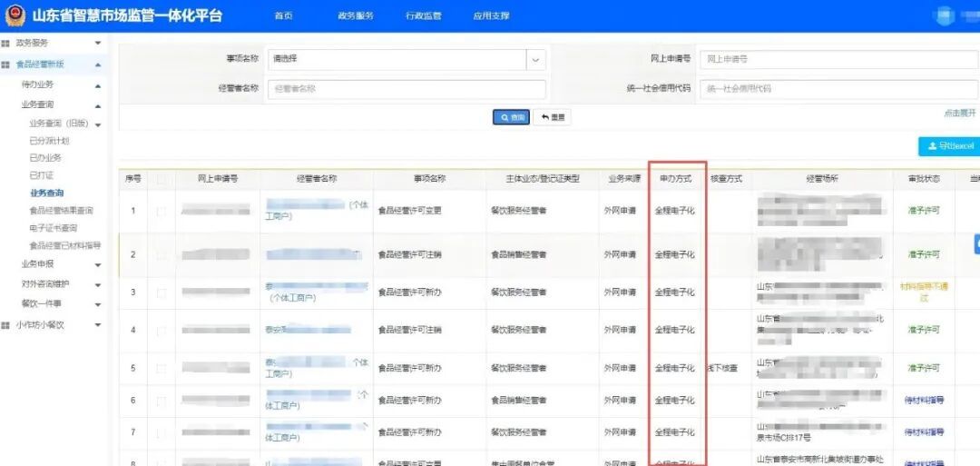Collapse the 待办业务 sidebar section
This screenshot has width=980, height=466.
tap(98, 84)
